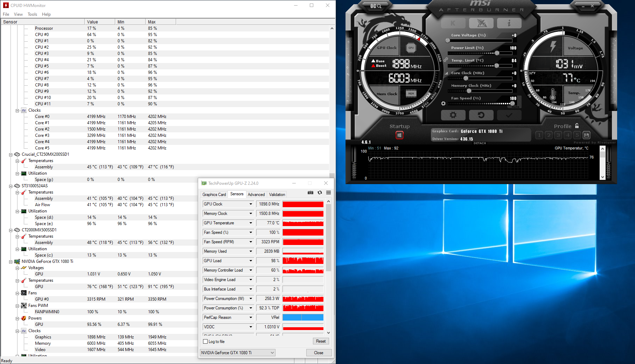Open the View menu in HWMonitor
Image resolution: width=635 pixels, height=364 pixels.
[x=18, y=14]
